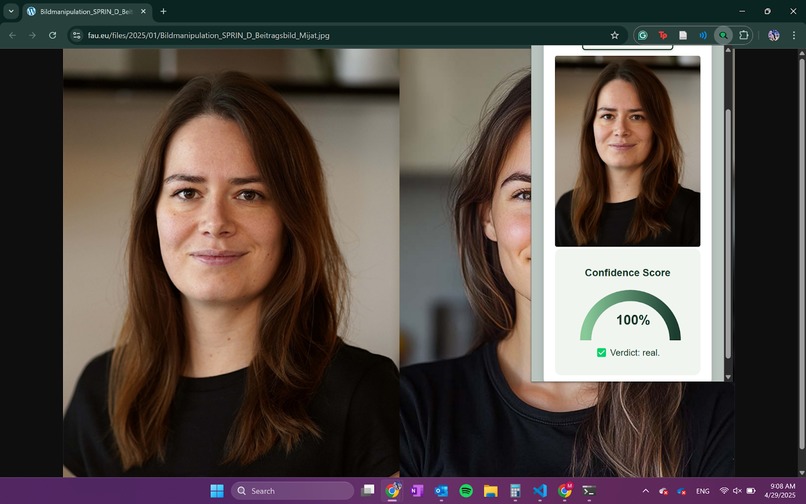Toggle the green magnifier detector extension

[x=723, y=35]
